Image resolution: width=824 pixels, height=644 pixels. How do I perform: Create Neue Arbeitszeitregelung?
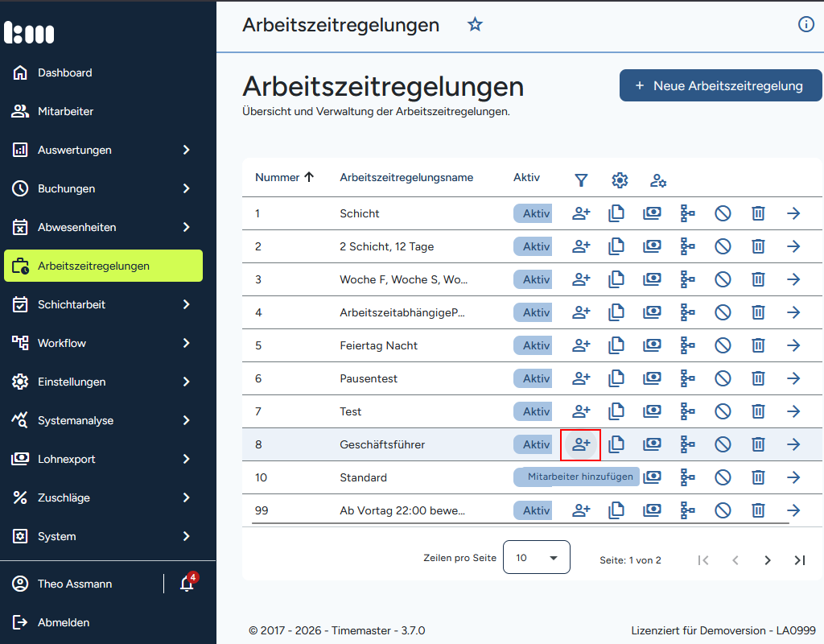point(720,85)
